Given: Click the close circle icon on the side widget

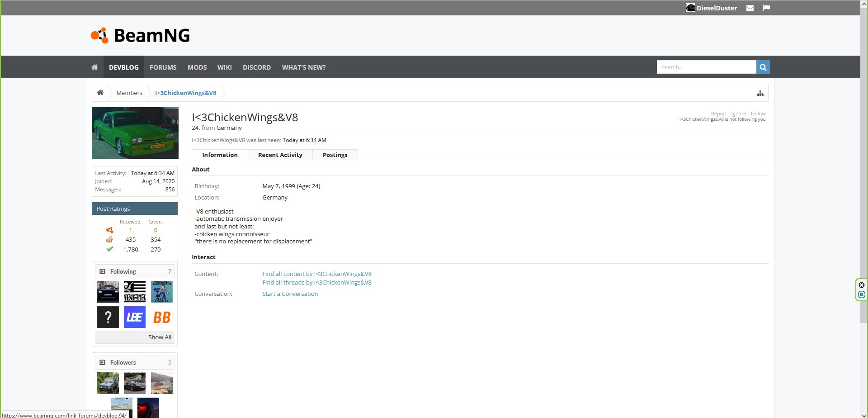Looking at the screenshot, I should pyautogui.click(x=862, y=285).
